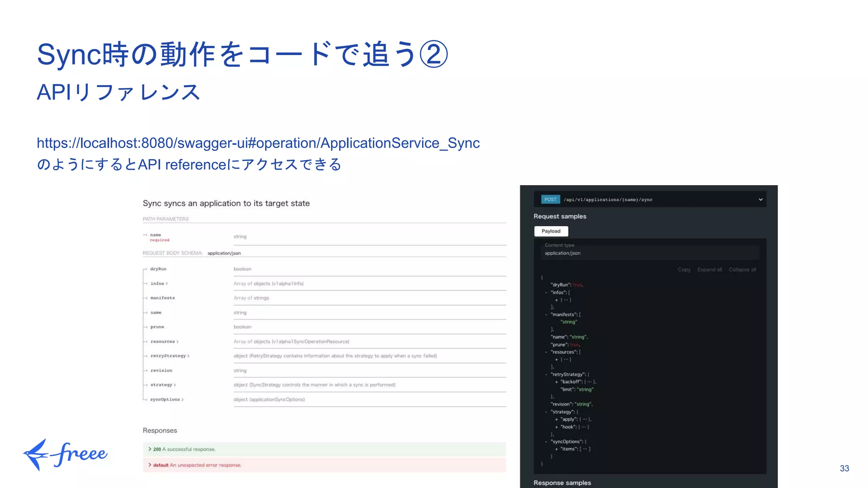Expand the 200 successful response row
Viewport: 868px width, 488px height.
(x=324, y=449)
